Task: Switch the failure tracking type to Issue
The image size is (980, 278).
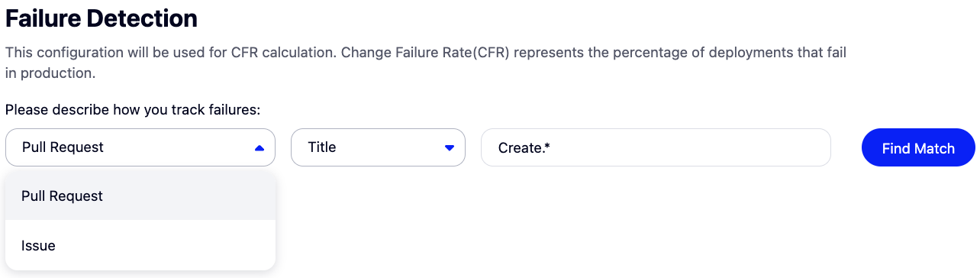Action: pos(140,246)
